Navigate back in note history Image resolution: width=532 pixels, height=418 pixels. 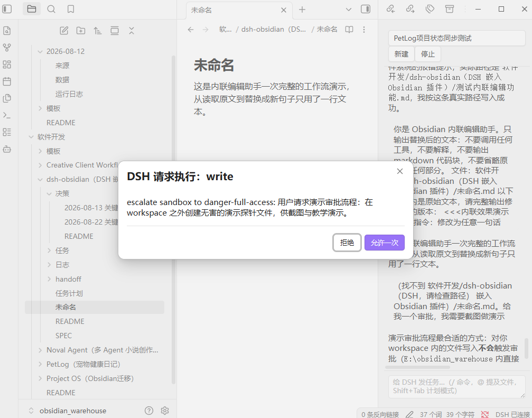coord(191,30)
